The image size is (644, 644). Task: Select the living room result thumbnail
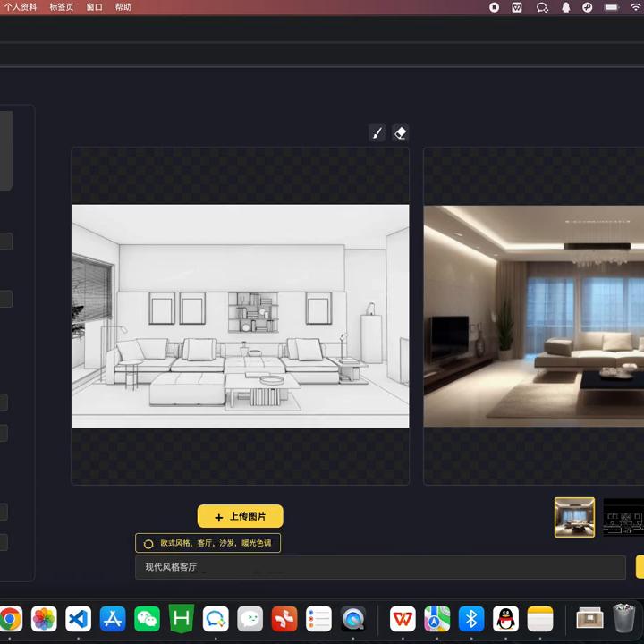574,517
